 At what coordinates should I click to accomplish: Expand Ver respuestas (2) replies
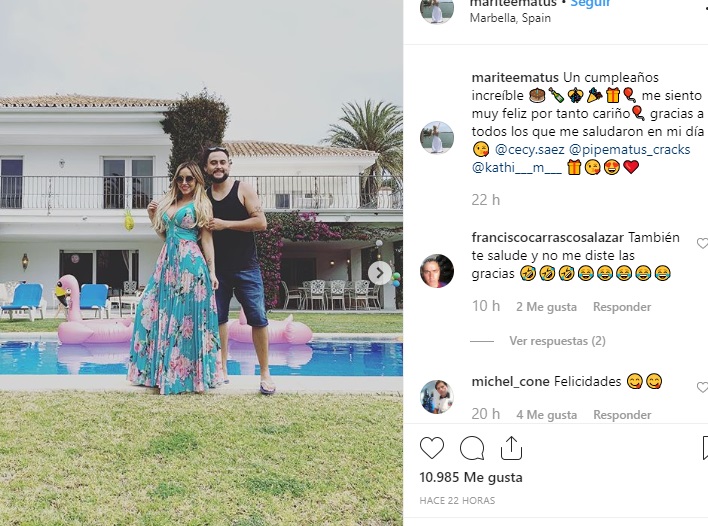pos(557,341)
